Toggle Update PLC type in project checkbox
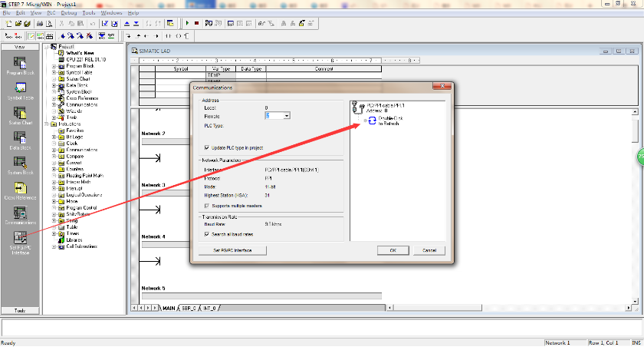 (x=207, y=147)
